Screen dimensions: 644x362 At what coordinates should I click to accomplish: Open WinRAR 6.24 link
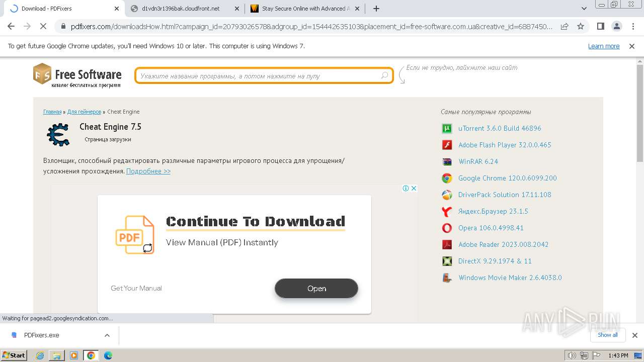(478, 161)
